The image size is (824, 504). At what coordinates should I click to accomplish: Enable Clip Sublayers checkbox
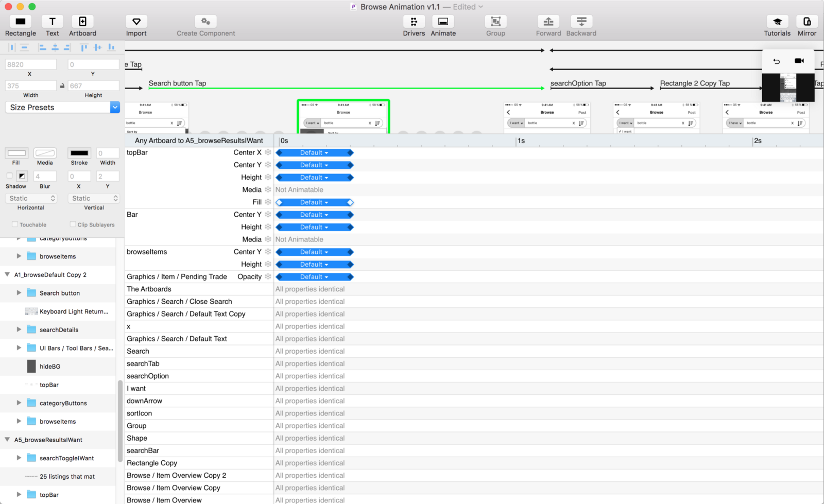(x=73, y=224)
